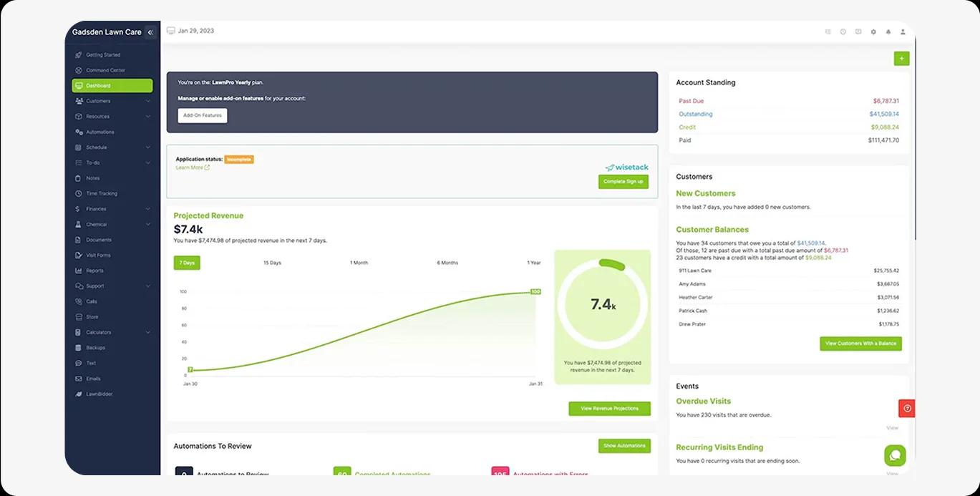Open the user profile icon
This screenshot has width=980, height=496.
tap(903, 31)
